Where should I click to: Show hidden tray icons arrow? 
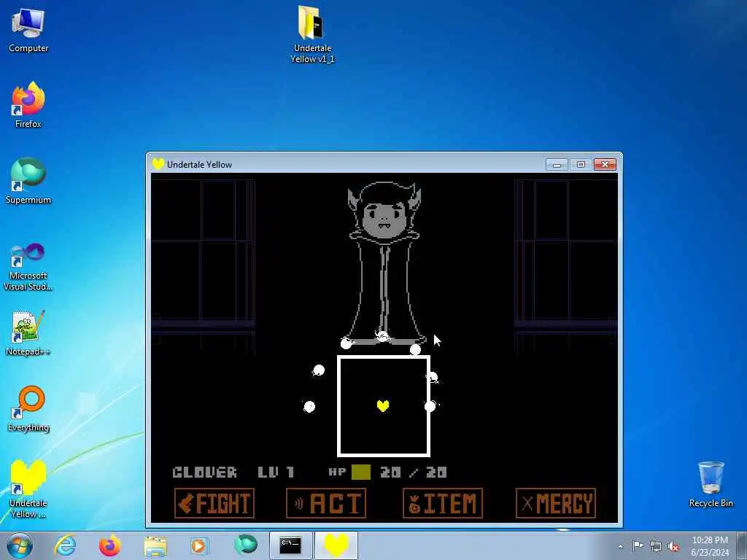(x=620, y=546)
